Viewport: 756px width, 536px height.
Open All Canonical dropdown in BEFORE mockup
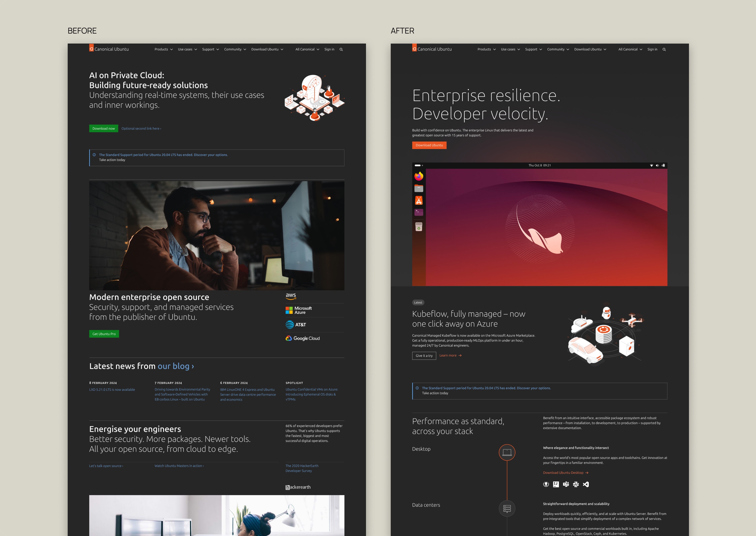[x=307, y=50]
